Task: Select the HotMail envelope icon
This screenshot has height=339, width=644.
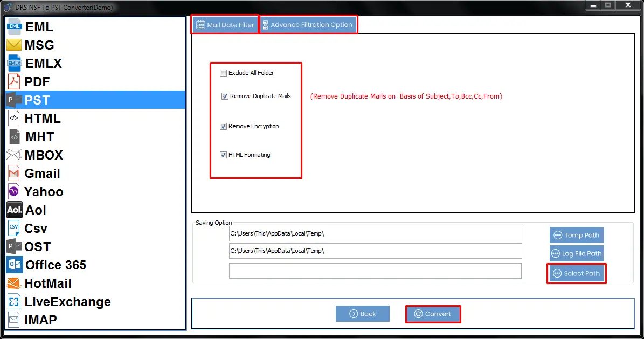Action: click(14, 283)
